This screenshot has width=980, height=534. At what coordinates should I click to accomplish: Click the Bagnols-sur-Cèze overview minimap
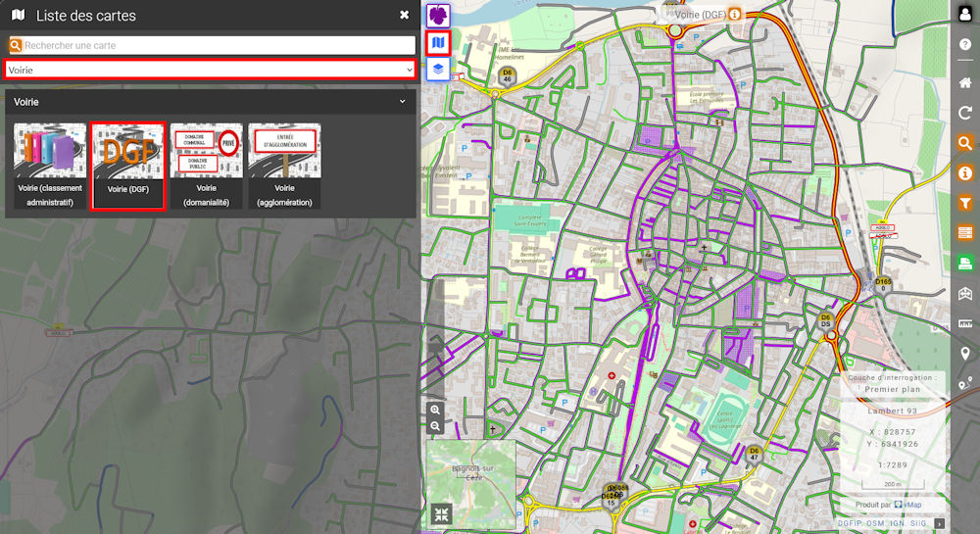(x=471, y=485)
